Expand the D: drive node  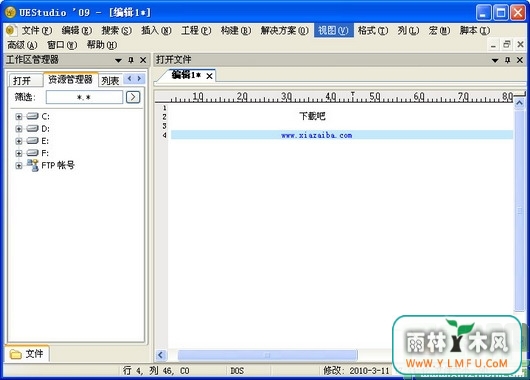(19, 129)
